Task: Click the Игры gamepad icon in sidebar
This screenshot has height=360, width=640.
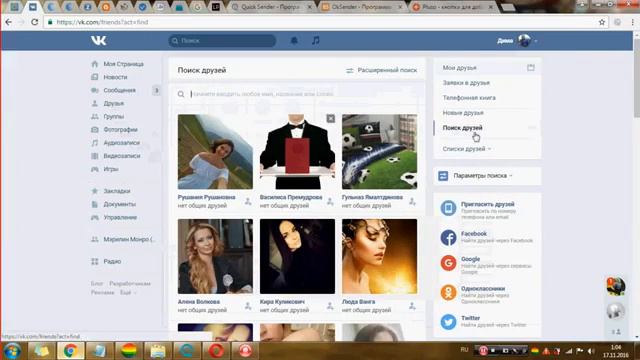Action: (95, 169)
